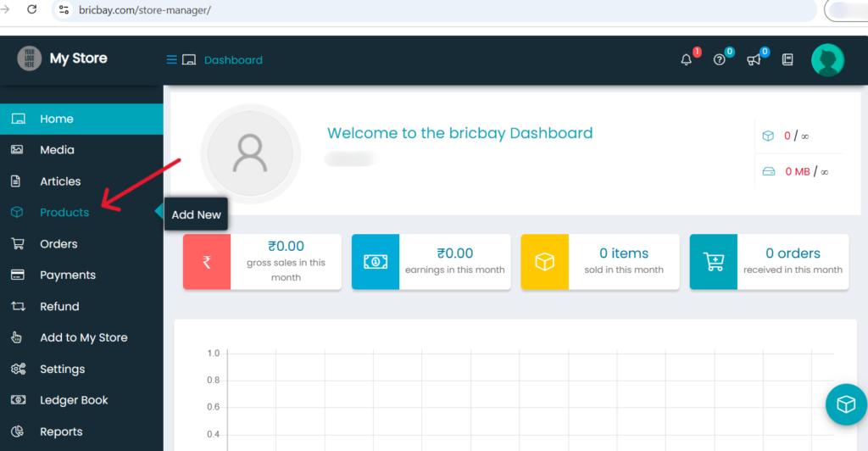Click the Dashboard breadcrumb link
Viewport: 868px width, 451px height.
coord(233,60)
